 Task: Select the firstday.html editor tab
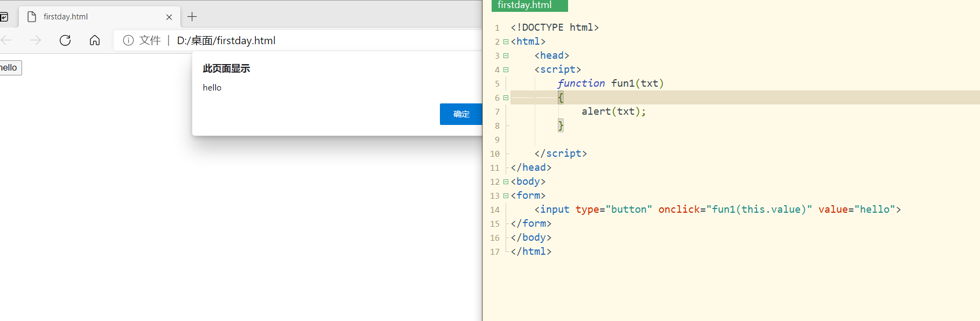530,5
